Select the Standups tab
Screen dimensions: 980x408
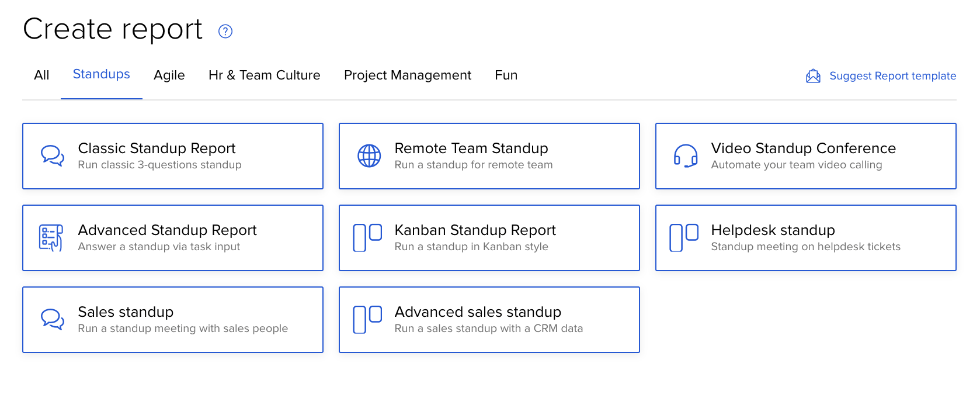101,74
